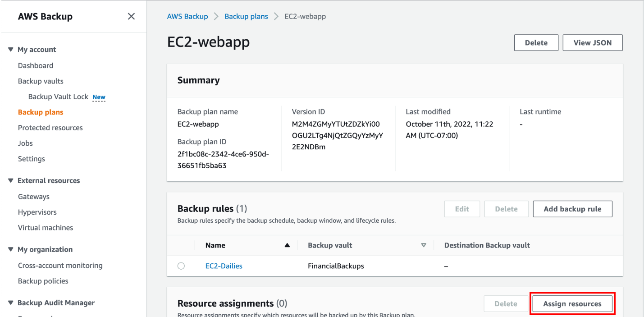Click the Last modified date value
Viewport: 644px width, 317px height.
449,130
